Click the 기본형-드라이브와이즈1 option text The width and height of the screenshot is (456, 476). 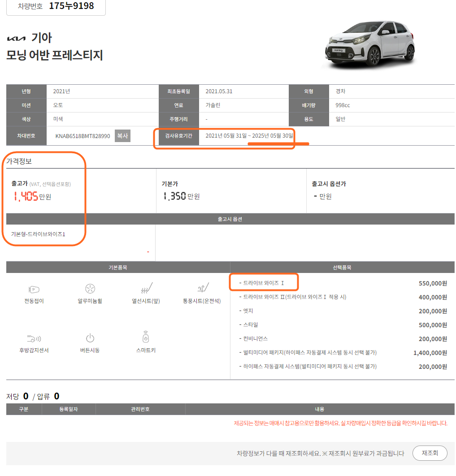[38, 234]
